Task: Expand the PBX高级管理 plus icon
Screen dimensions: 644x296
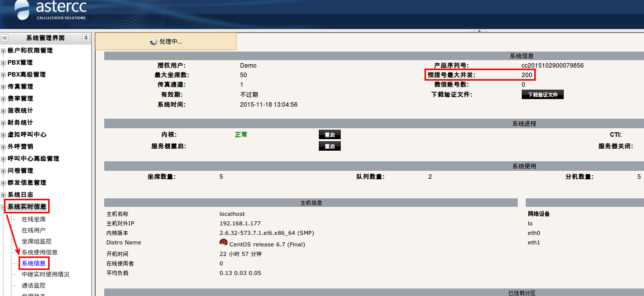Action: coord(4,75)
